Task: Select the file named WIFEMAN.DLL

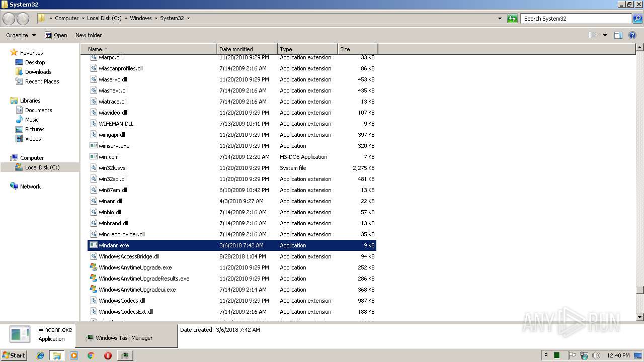Action: point(116,124)
